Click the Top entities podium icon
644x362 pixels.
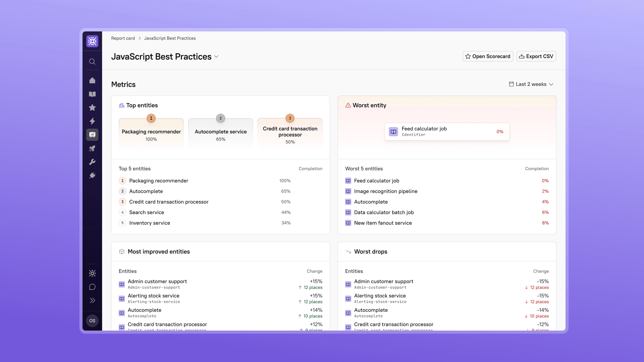pos(122,105)
